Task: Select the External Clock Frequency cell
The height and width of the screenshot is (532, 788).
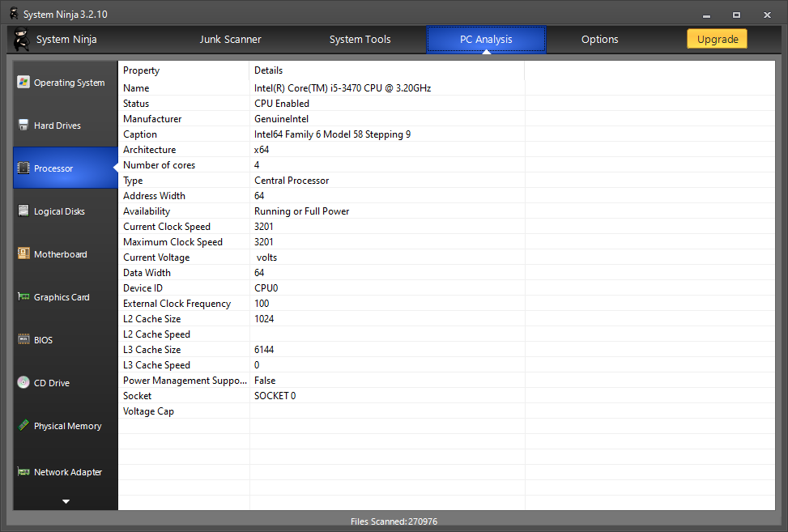Action: pyautogui.click(x=184, y=304)
